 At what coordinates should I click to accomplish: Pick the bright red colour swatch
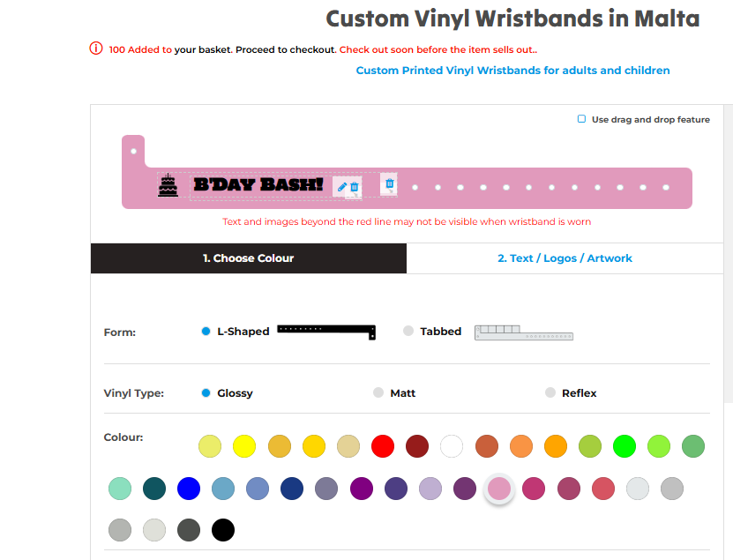[x=382, y=446]
